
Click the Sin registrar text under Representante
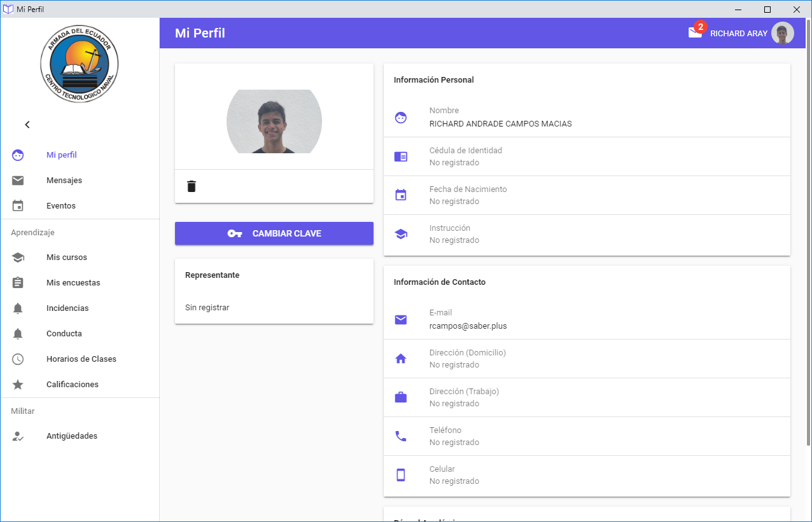click(x=207, y=308)
